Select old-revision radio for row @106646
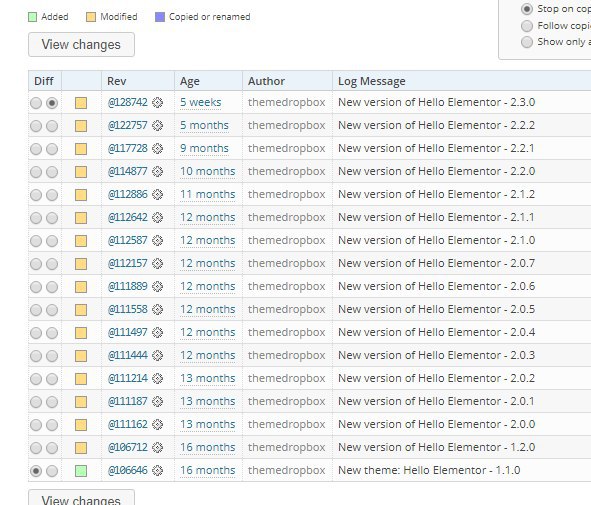The image size is (591, 505). coord(36,471)
